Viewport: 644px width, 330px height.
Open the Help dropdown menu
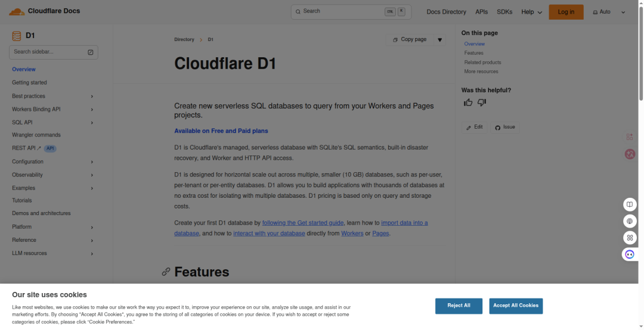point(531,12)
